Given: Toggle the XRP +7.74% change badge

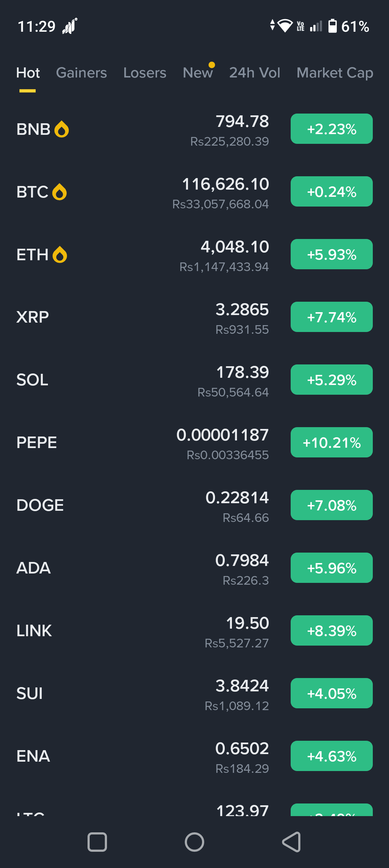Looking at the screenshot, I should [x=332, y=317].
